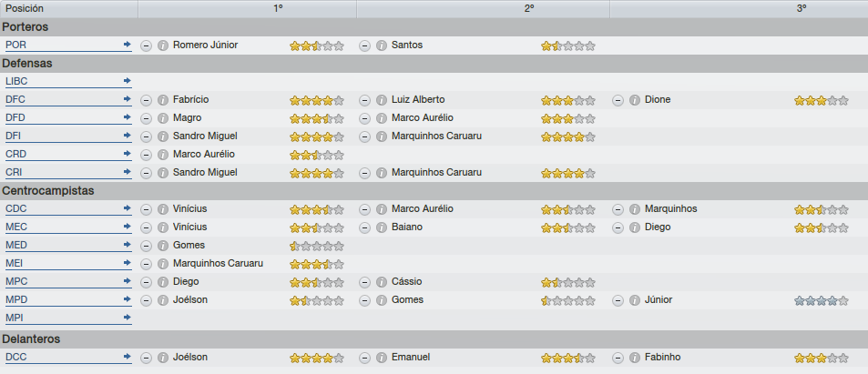Click the arrow beside DCC position
868x374 pixels.
(x=128, y=357)
